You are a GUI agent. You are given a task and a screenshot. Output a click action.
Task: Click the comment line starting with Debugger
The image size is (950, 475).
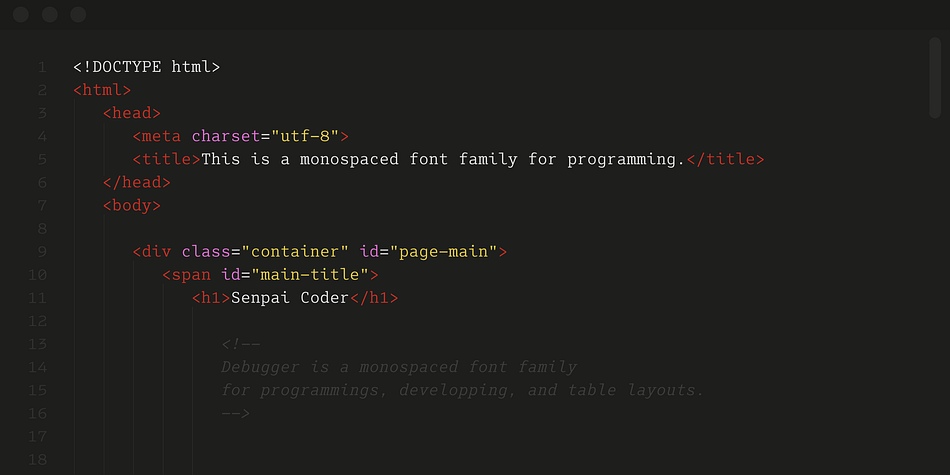click(x=399, y=367)
